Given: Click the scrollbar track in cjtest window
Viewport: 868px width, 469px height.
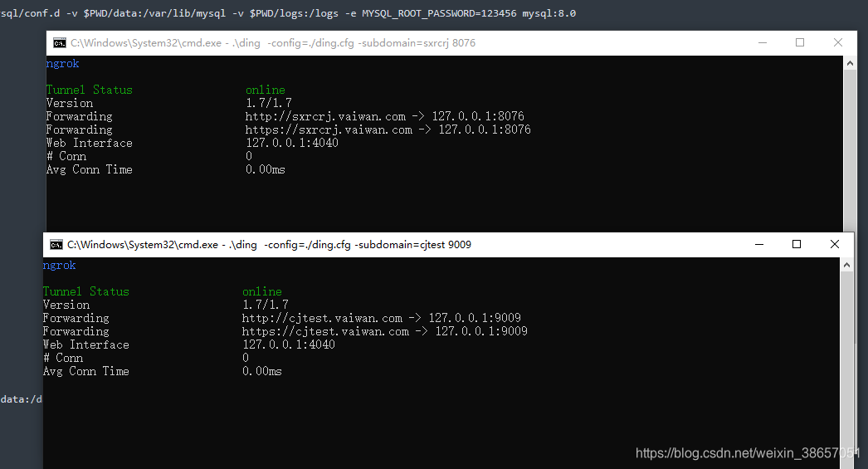Looking at the screenshot, I should coord(846,370).
